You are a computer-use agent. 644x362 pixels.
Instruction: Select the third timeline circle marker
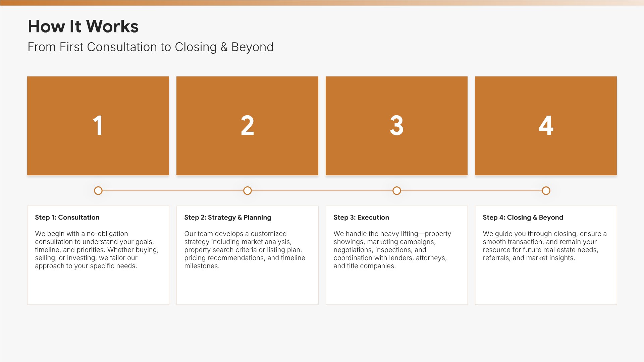(397, 191)
